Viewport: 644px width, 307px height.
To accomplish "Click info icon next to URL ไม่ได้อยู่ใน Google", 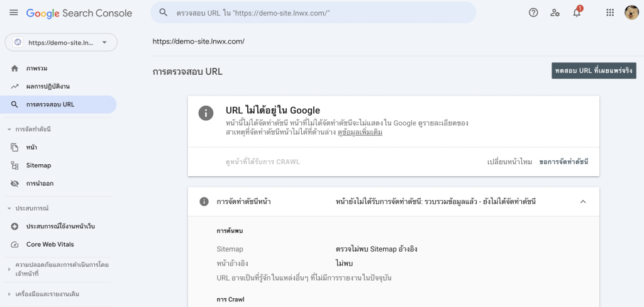I will coord(206,113).
